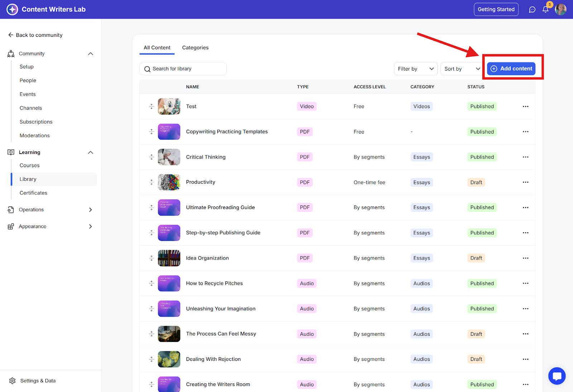Expand the Appearance sidebar section

[90, 226]
